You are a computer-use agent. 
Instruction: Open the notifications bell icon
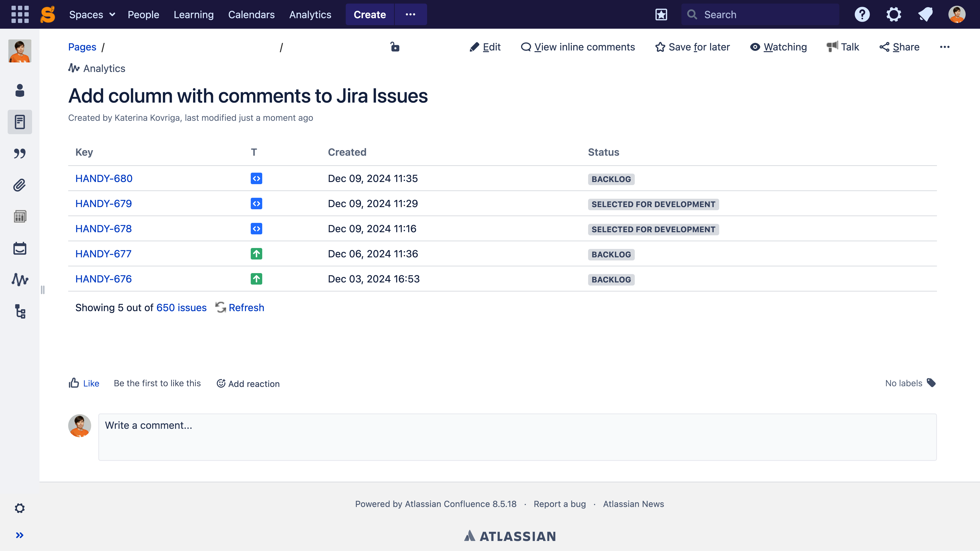(x=925, y=14)
